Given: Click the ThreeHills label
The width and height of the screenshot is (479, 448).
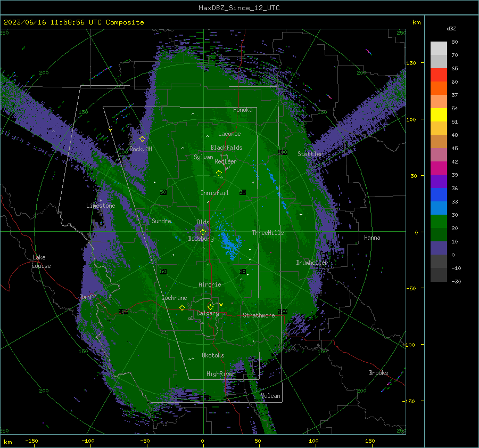Looking at the screenshot, I should click(x=268, y=233).
